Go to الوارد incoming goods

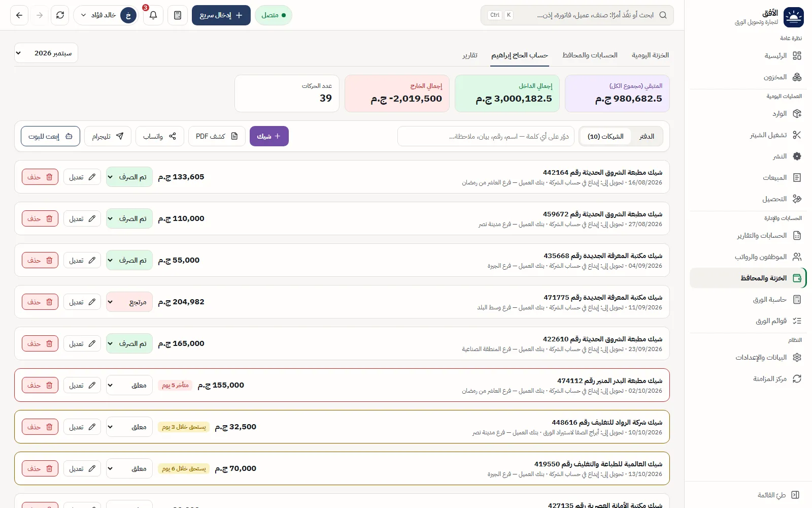[748, 114]
